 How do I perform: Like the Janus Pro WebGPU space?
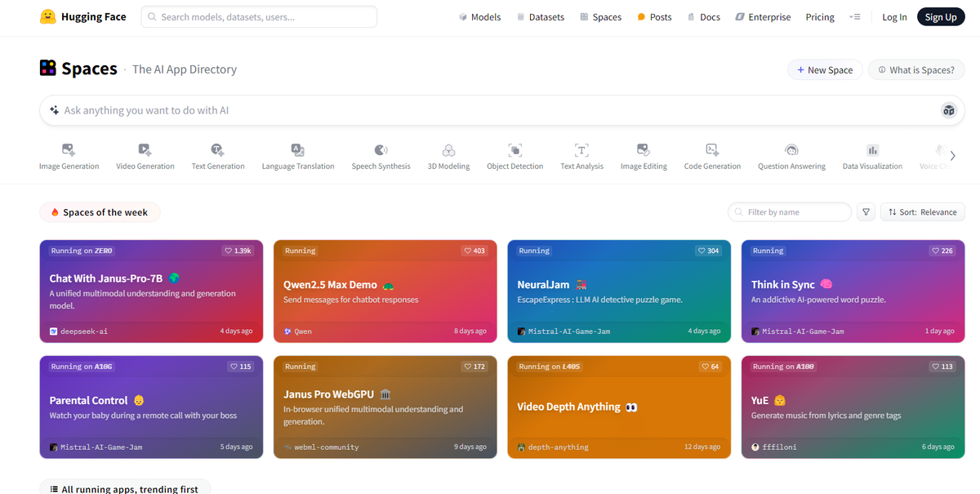[474, 367]
